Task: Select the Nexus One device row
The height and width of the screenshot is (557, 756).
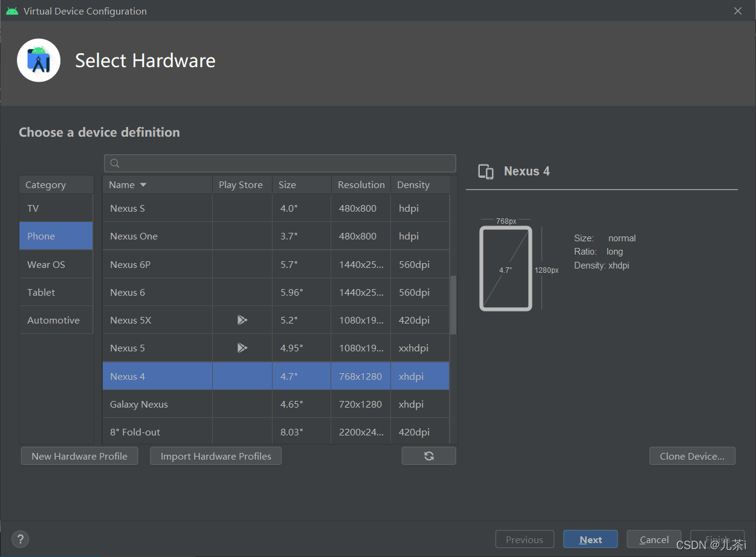Action: (276, 236)
